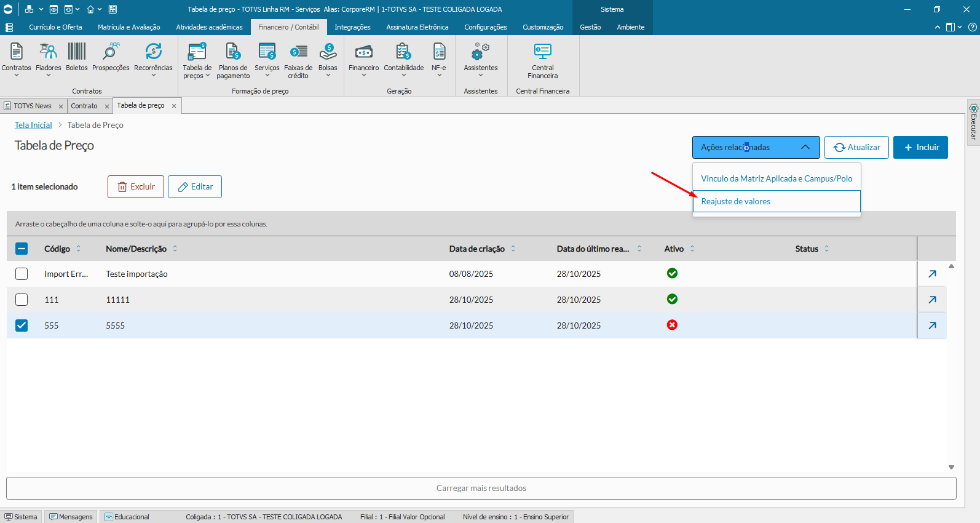Open Mensagens in the status bar
Screen dimensions: 980x523
[x=71, y=517]
